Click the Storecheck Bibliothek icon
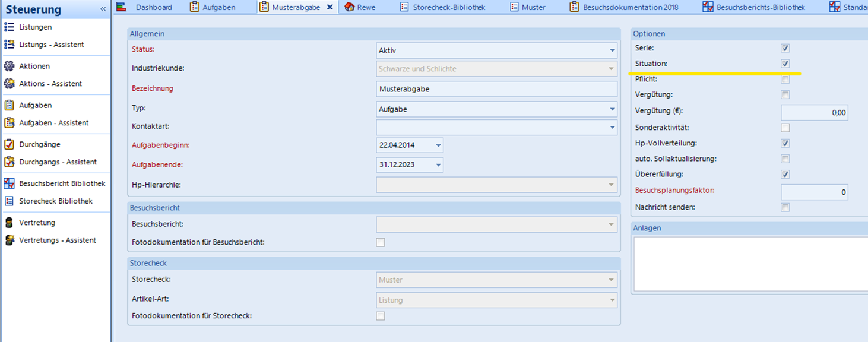The height and width of the screenshot is (342, 868). coord(9,201)
